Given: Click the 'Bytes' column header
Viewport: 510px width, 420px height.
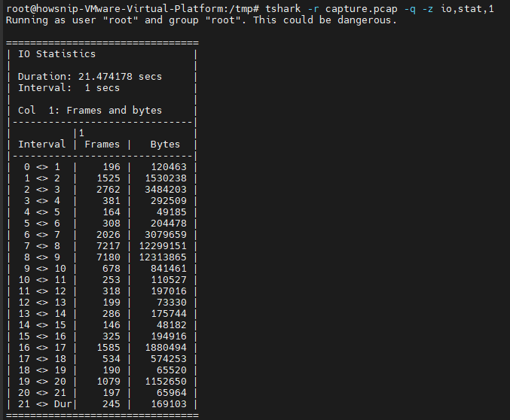Looking at the screenshot, I should click(165, 145).
